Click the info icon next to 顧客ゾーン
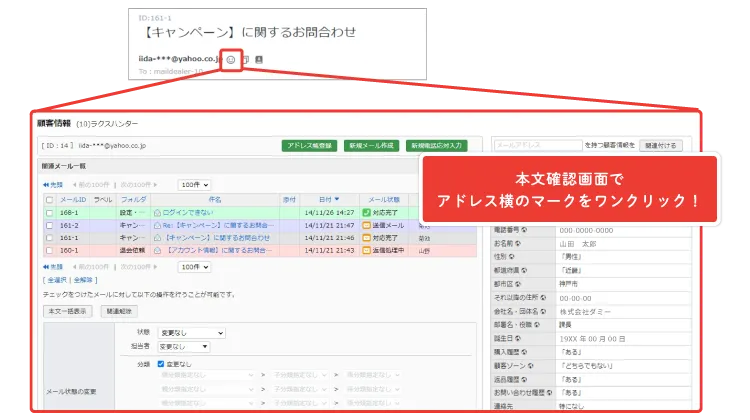The width and height of the screenshot is (750, 420). pos(530,365)
